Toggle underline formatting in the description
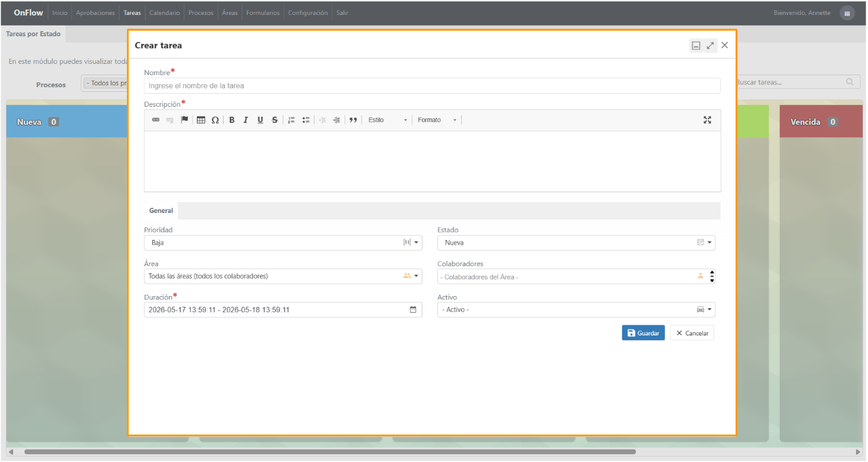 tap(260, 120)
